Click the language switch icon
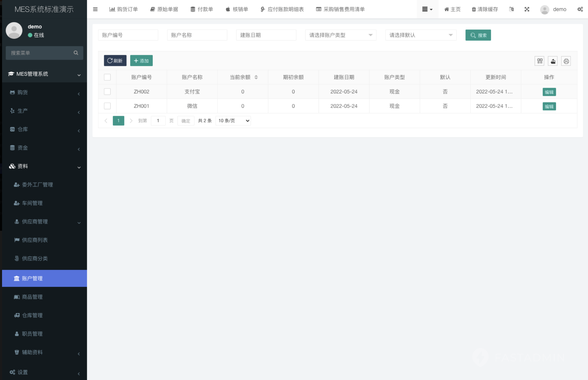The height and width of the screenshot is (380, 588). click(x=511, y=9)
